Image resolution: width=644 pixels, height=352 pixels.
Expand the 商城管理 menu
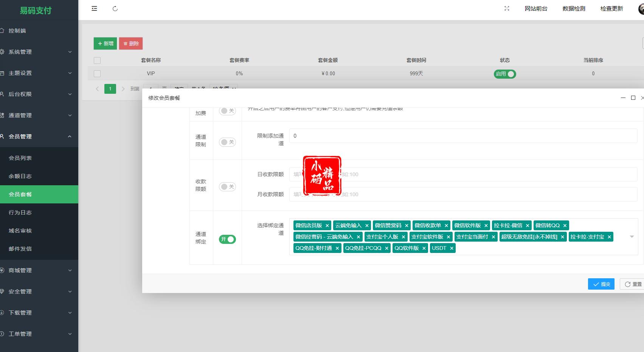[x=39, y=270]
